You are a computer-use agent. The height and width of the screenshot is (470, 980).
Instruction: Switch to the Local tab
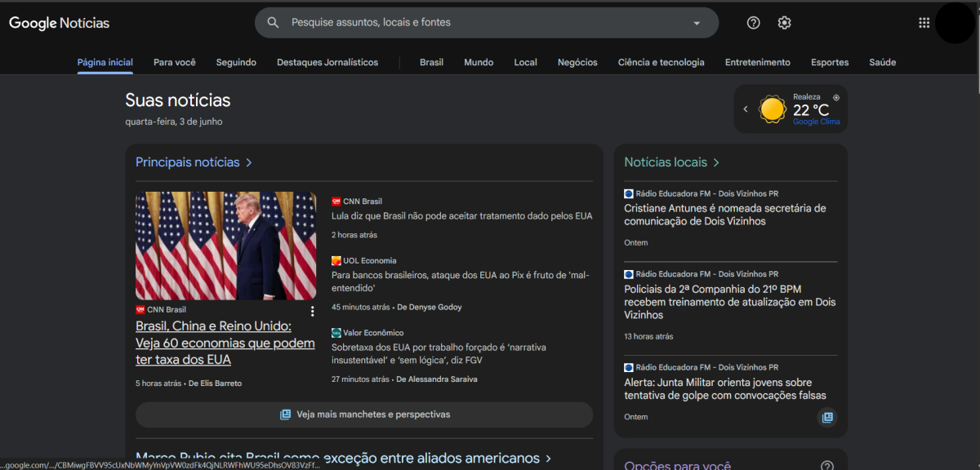coord(526,62)
